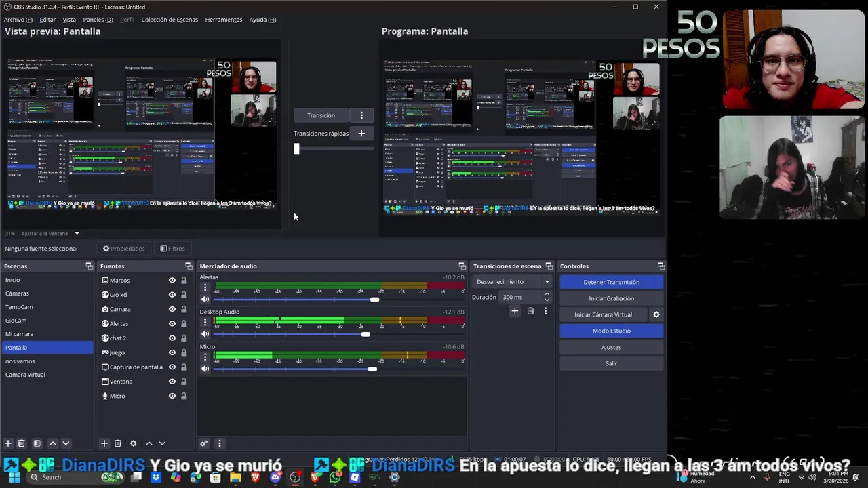Add a scene transition with plus icon
The height and width of the screenshot is (488, 868).
coord(515,311)
